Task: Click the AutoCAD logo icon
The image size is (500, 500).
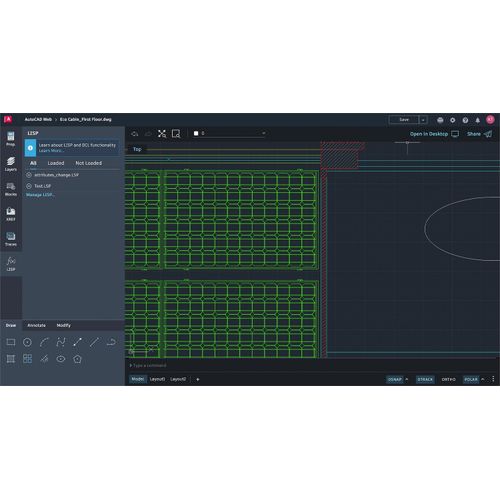Action: pos(8,119)
